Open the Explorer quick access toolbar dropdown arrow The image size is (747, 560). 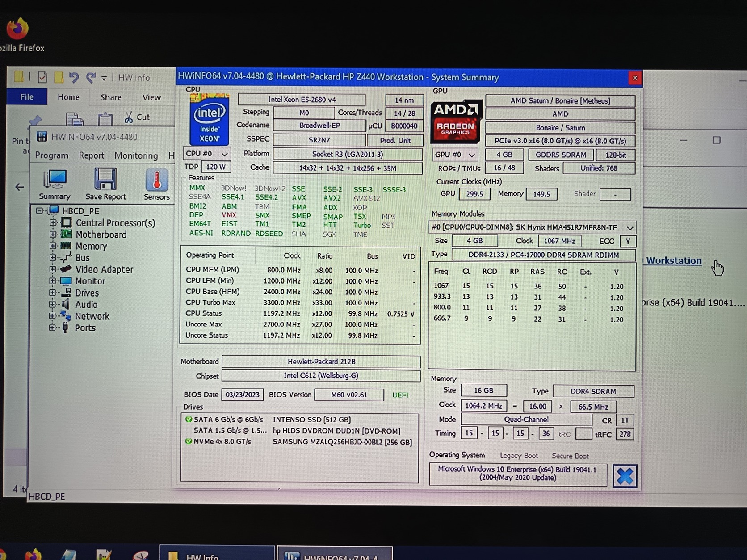point(104,78)
